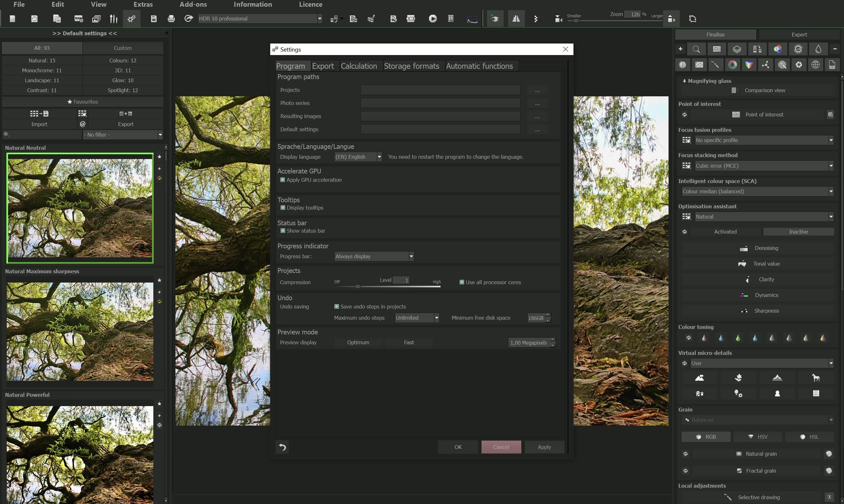Screen dimensions: 844x504
Task: Enable Show status bar checkbox
Action: [x=283, y=231]
